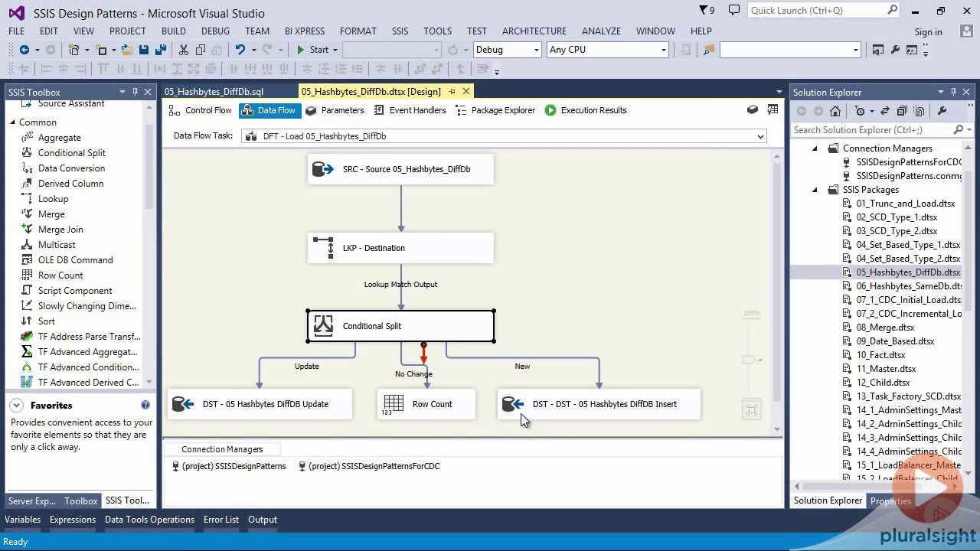Click Show All Files icon

coord(919,111)
